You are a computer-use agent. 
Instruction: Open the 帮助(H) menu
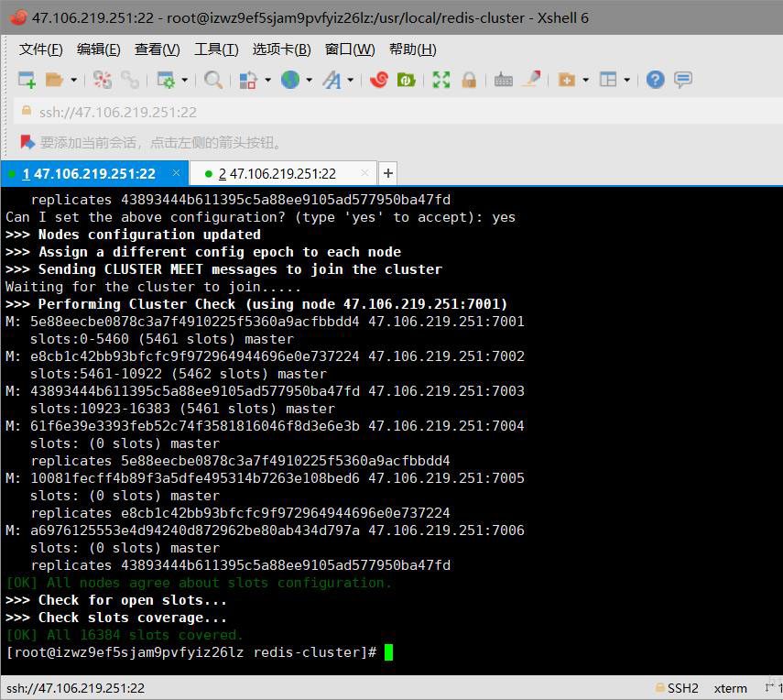[413, 49]
